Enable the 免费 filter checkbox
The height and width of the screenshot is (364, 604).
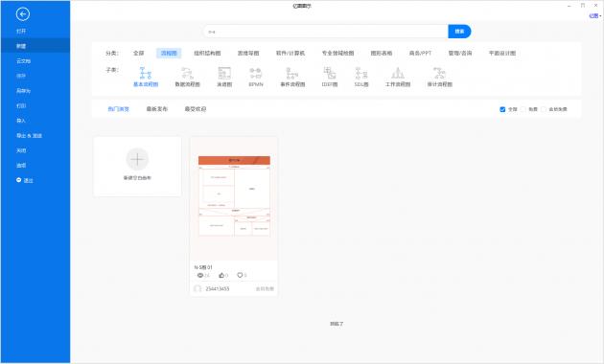(523, 109)
